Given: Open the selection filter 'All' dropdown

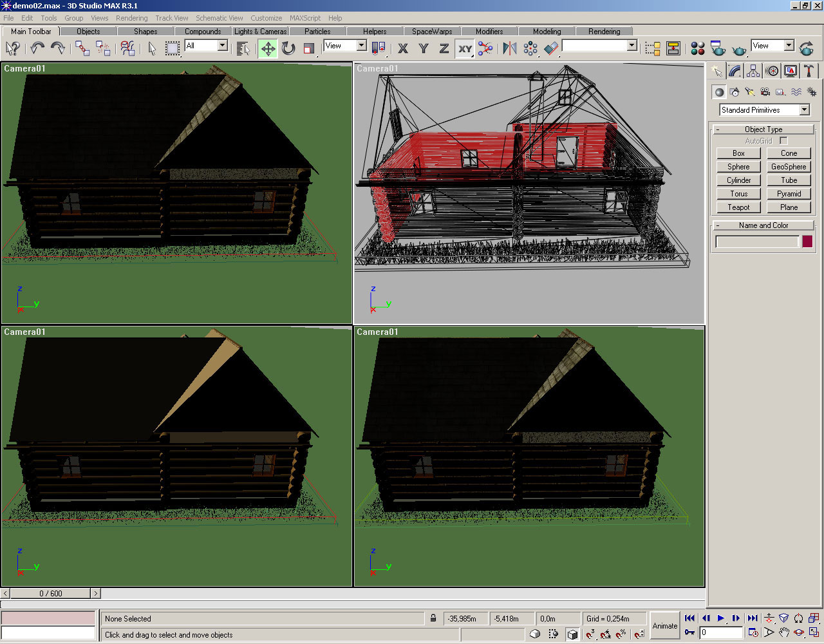Looking at the screenshot, I should point(222,46).
